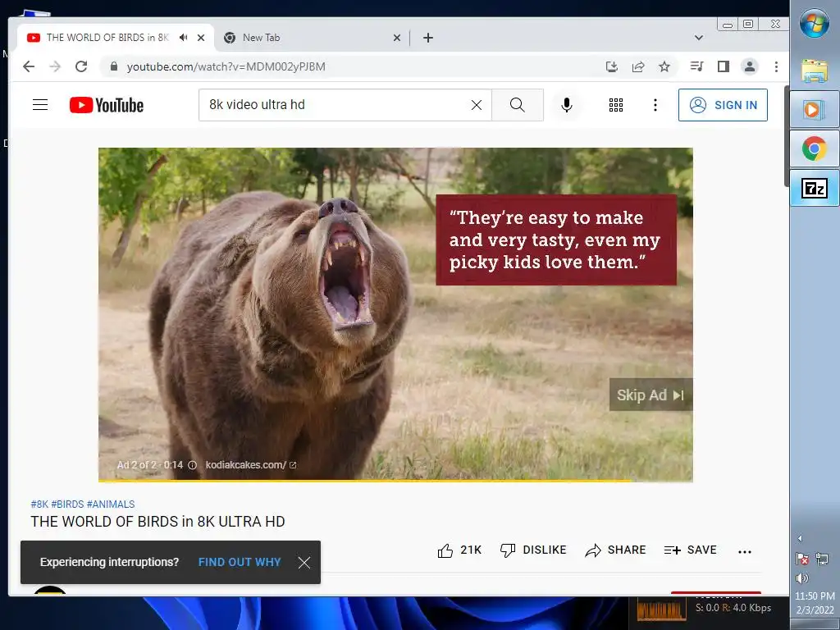This screenshot has width=840, height=630.
Task: Go to YouTube home via logo
Action: click(x=107, y=105)
